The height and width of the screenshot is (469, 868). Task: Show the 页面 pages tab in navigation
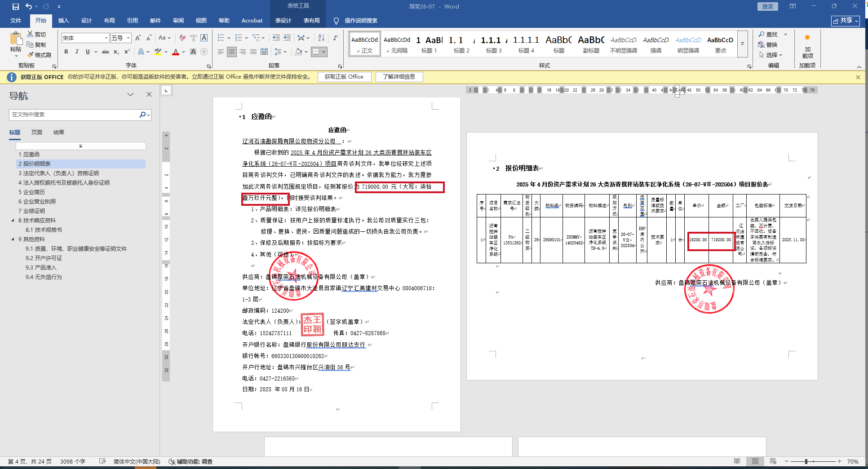[37, 133]
